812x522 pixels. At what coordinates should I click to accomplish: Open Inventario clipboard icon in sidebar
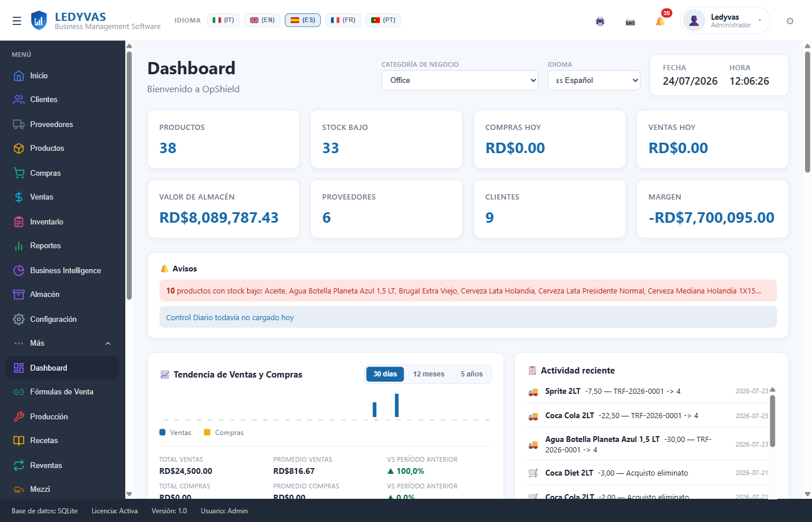click(x=19, y=222)
